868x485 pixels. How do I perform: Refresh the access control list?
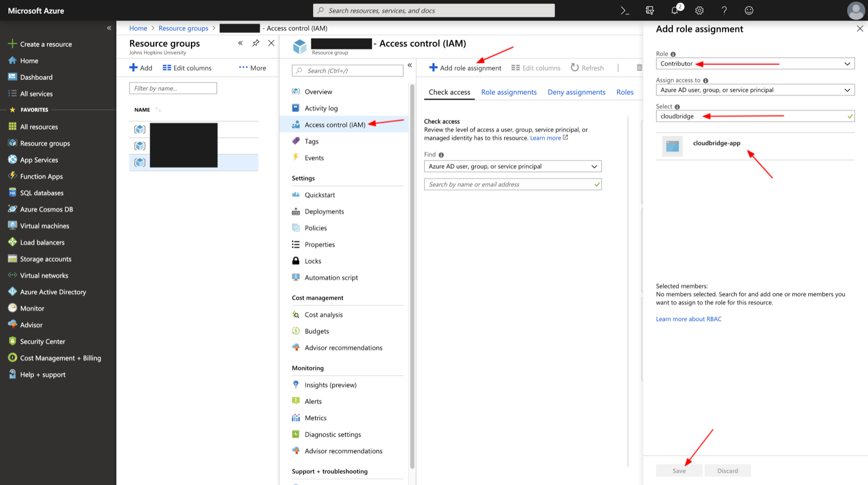[x=587, y=68]
